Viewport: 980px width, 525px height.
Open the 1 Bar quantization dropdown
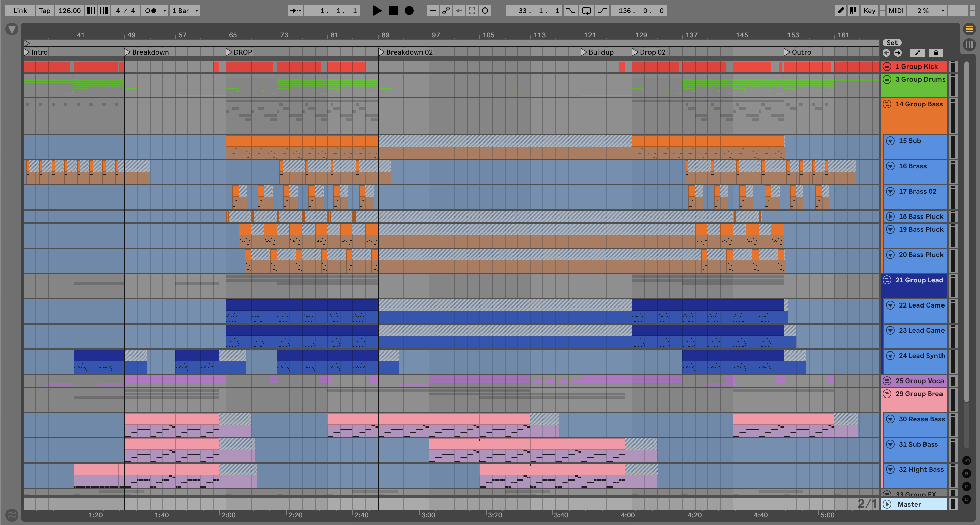185,11
